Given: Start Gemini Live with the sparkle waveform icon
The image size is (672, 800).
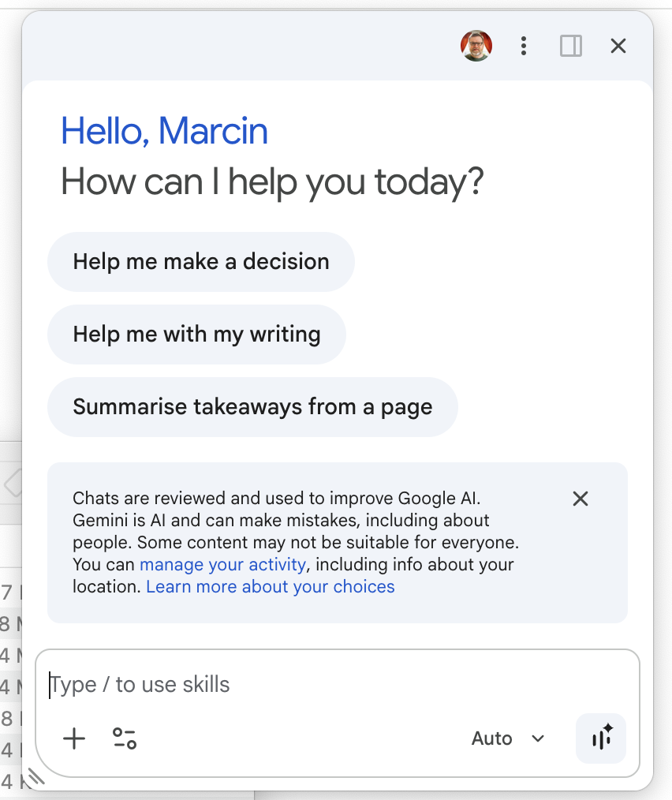Looking at the screenshot, I should (601, 738).
